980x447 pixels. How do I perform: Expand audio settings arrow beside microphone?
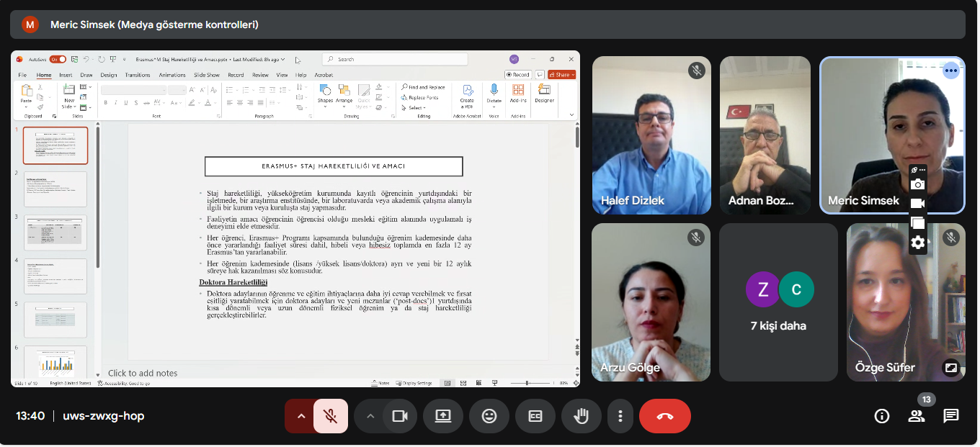coord(300,416)
